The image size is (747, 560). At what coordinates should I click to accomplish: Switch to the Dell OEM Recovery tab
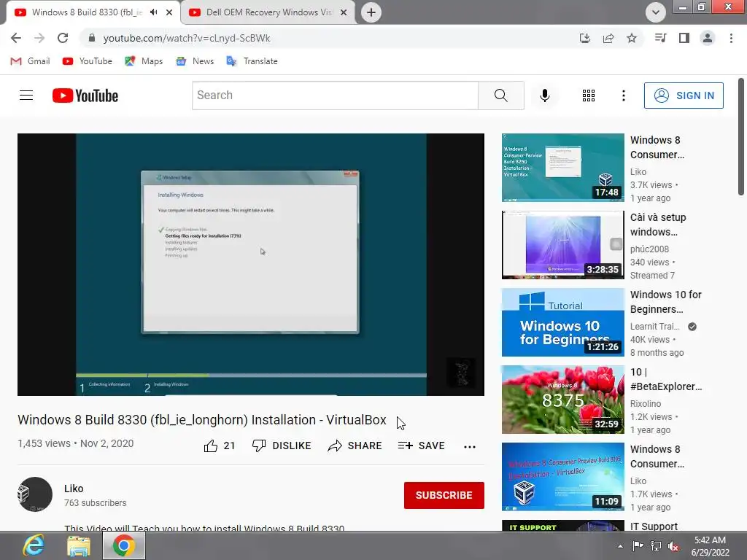[x=268, y=12]
